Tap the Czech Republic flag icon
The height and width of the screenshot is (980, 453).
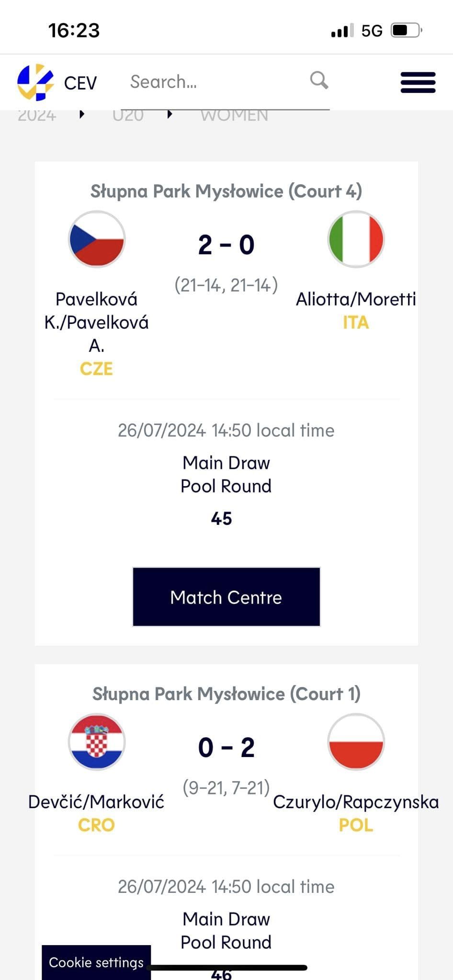coord(97,239)
